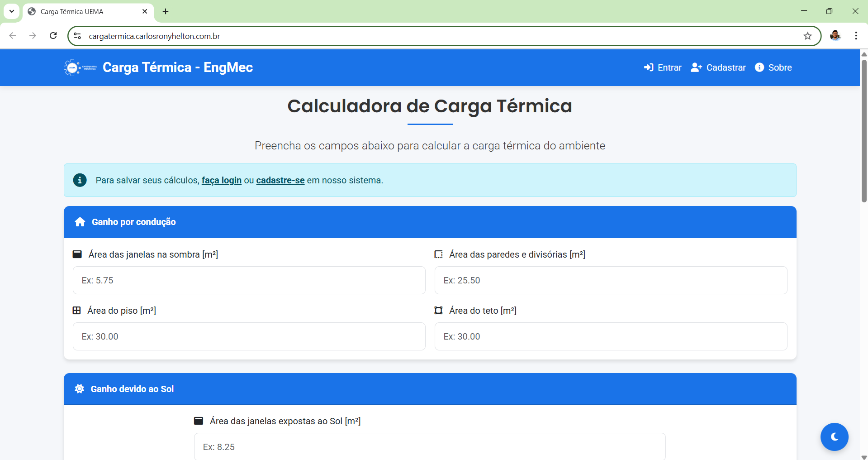Click the 'Área do teto [m²]' label
The height and width of the screenshot is (460, 868).
(483, 311)
